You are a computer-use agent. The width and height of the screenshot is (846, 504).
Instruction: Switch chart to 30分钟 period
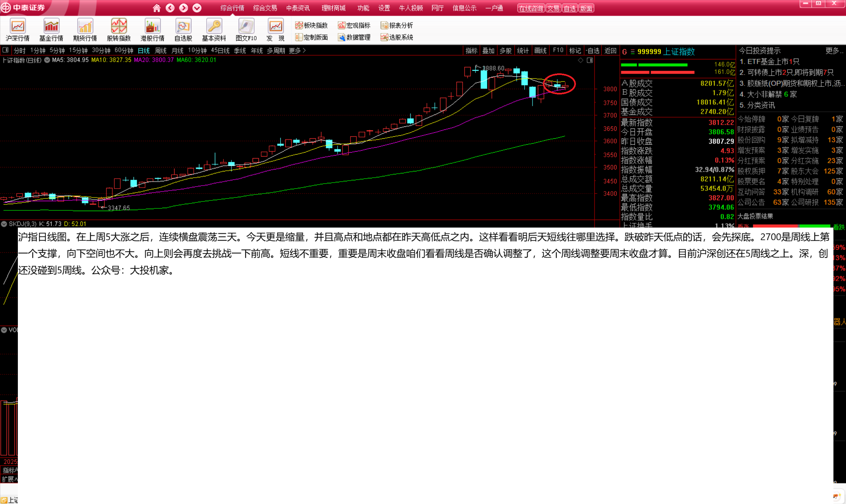pos(101,51)
